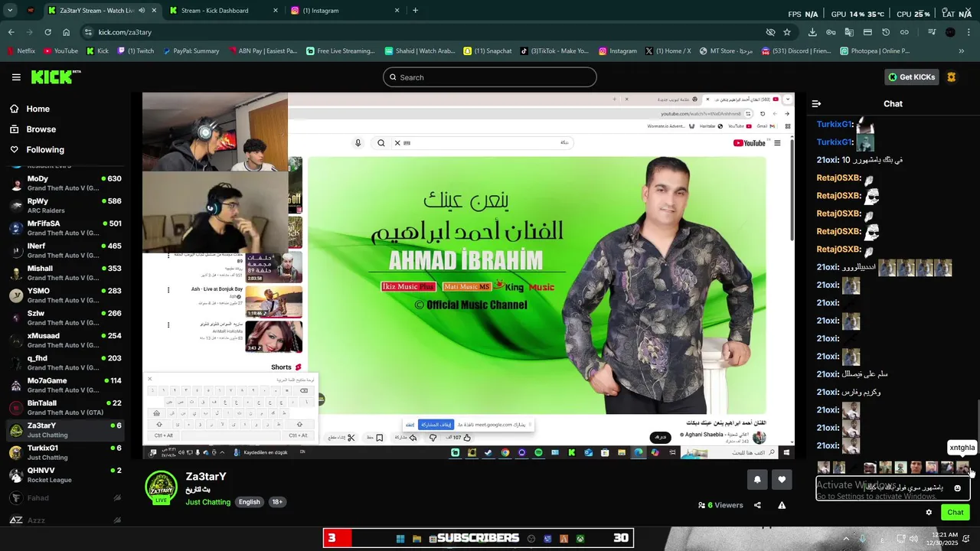Click the Za3tarY channel avatar with the LIVE badge
Screen dimensions: 980x551
coord(161,487)
